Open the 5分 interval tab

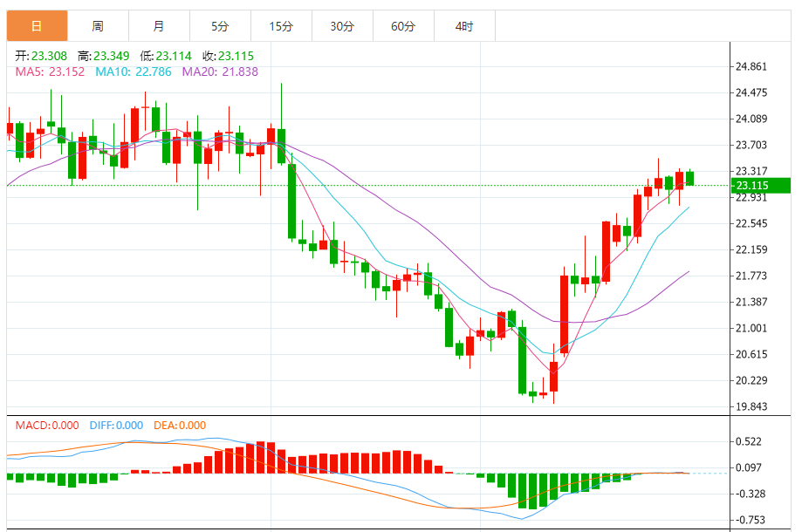[220, 26]
